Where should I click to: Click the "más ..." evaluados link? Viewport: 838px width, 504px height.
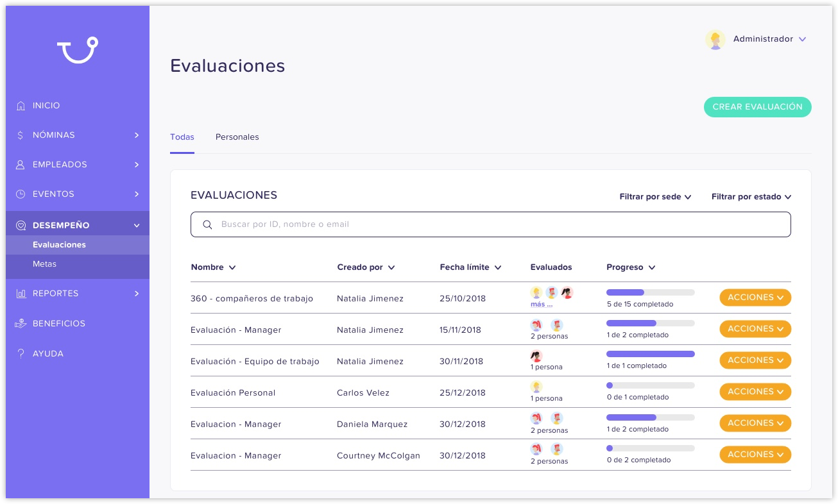(541, 305)
